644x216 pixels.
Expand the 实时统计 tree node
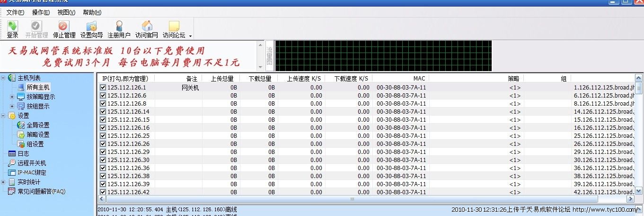(4, 182)
